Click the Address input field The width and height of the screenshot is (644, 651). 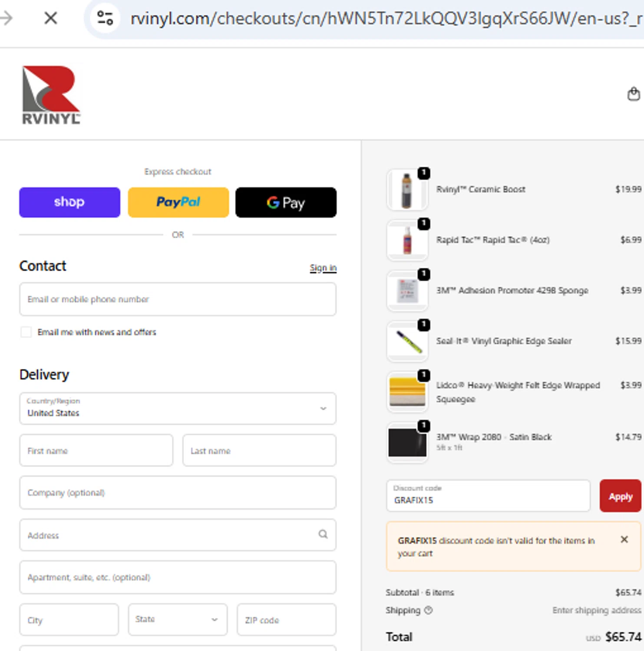(x=178, y=535)
